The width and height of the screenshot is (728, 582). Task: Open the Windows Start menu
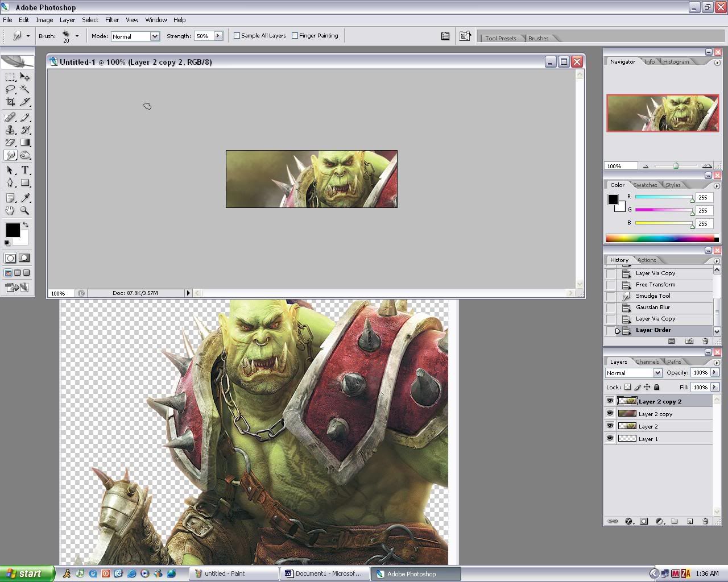27,573
